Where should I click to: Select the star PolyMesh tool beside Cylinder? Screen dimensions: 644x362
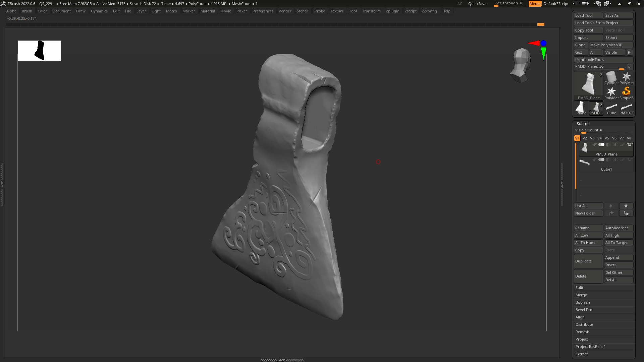[x=626, y=78]
